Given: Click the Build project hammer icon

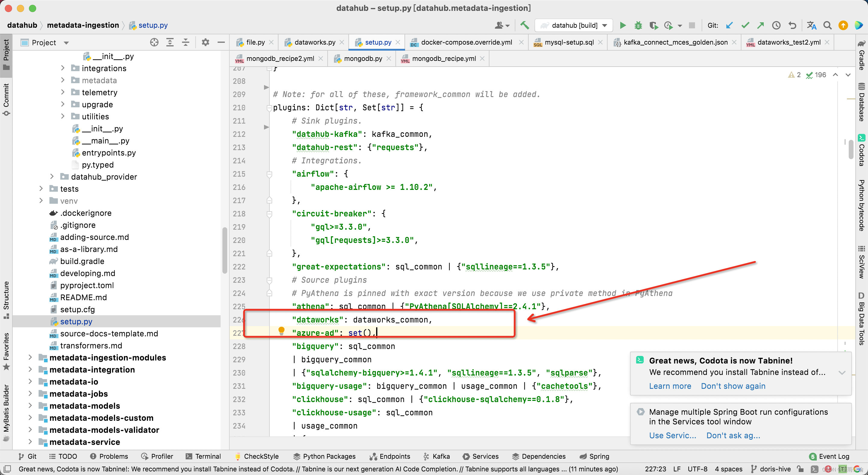Looking at the screenshot, I should click(x=525, y=25).
